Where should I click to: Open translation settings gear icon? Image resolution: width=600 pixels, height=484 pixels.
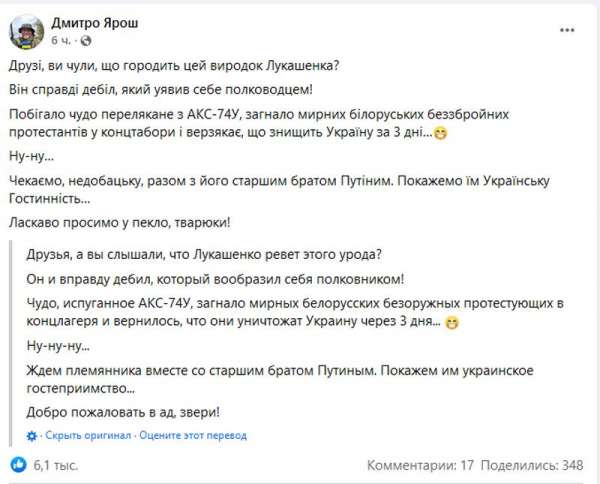pyautogui.click(x=34, y=436)
